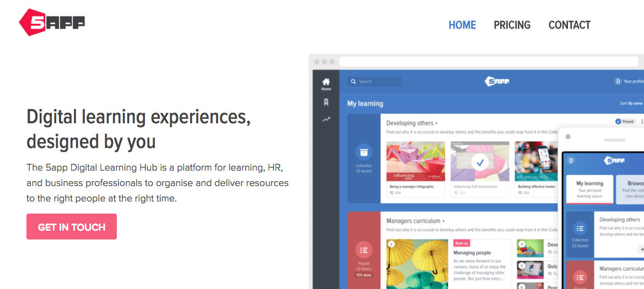Open playlist item number 4 thumbnail

click(530, 248)
